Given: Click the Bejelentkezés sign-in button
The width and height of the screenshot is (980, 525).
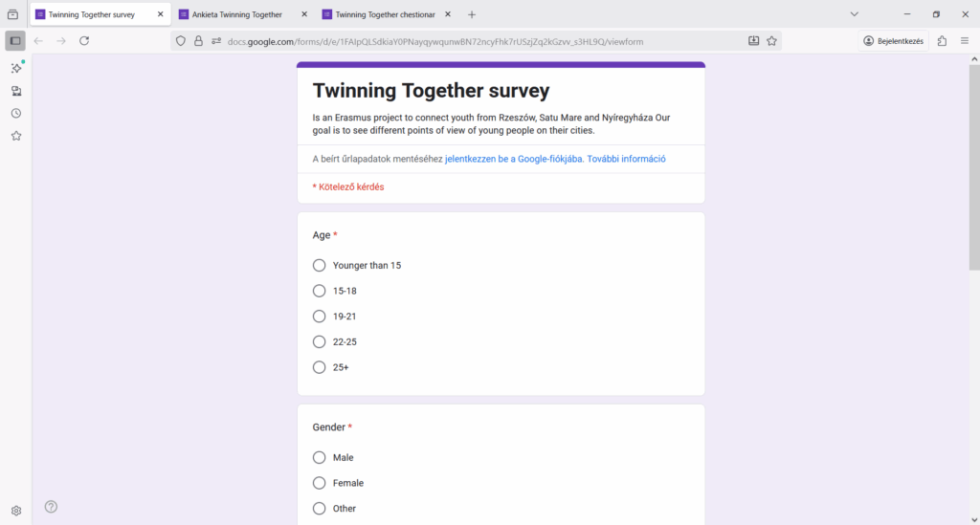Looking at the screenshot, I should tap(894, 41).
